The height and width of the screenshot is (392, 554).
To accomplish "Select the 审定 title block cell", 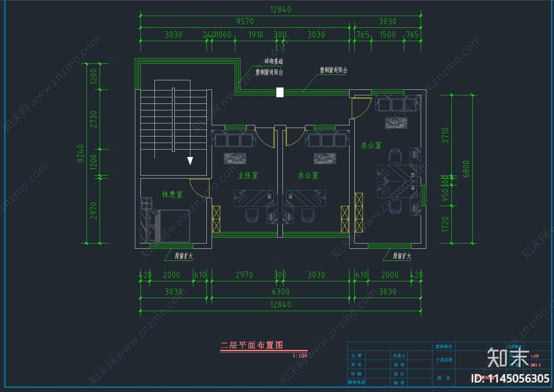I will point(356,365).
